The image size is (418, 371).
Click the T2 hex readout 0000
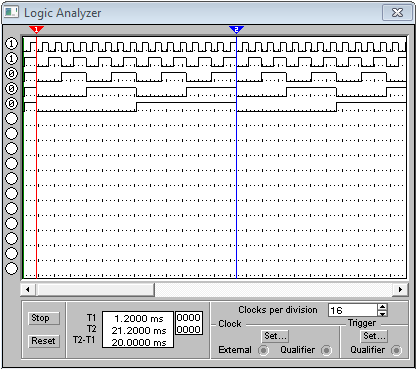point(189,330)
